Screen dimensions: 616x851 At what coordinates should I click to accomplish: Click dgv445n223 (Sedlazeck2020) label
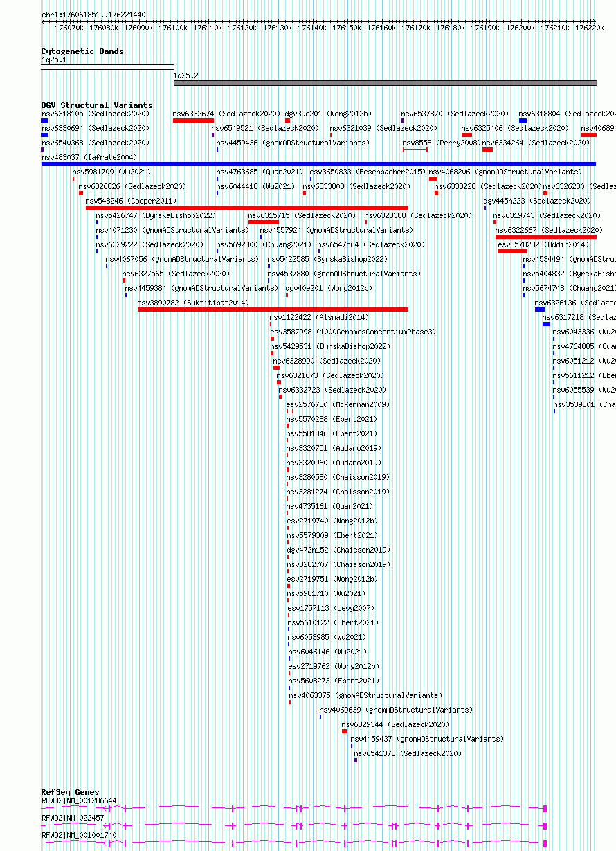tap(538, 201)
